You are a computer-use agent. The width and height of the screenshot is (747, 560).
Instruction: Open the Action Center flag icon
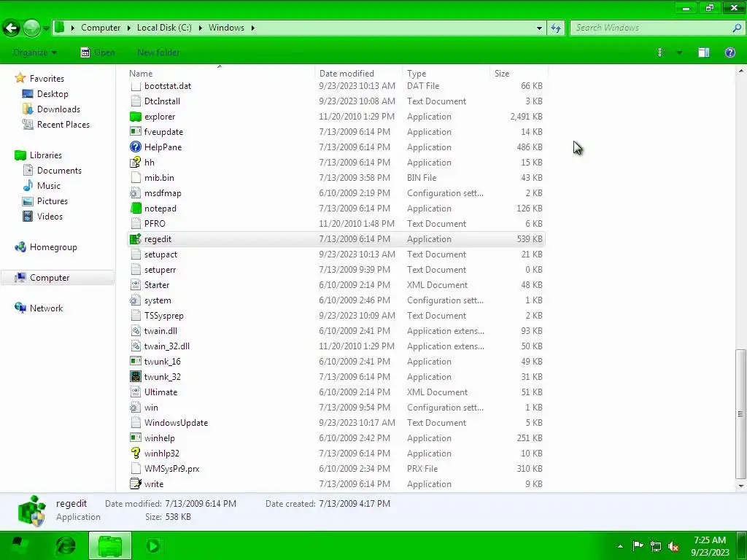[638, 546]
